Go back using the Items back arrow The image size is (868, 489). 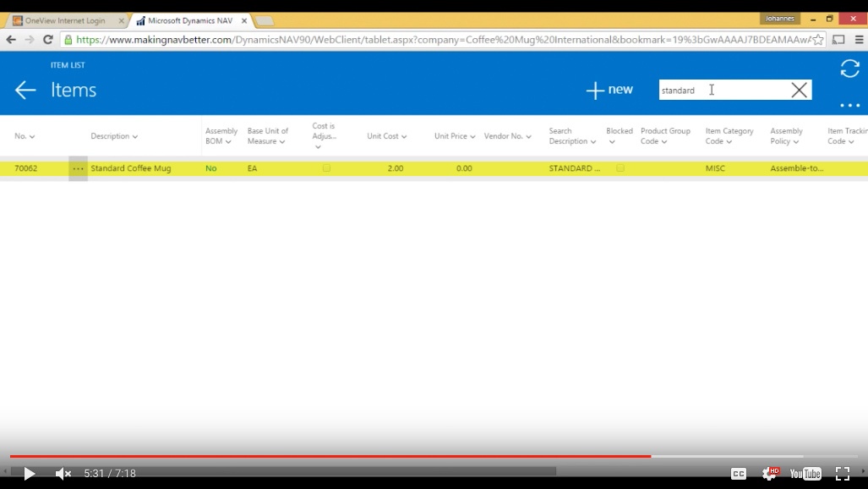(25, 90)
